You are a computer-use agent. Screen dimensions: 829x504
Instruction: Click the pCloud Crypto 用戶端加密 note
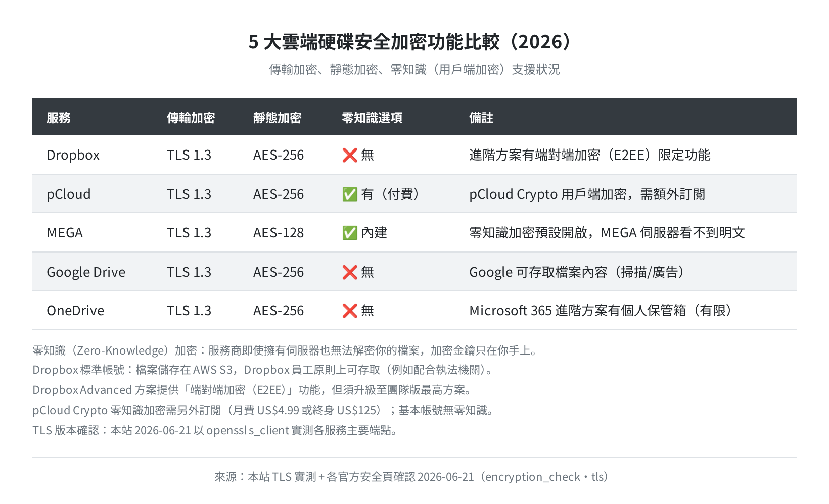[587, 194]
